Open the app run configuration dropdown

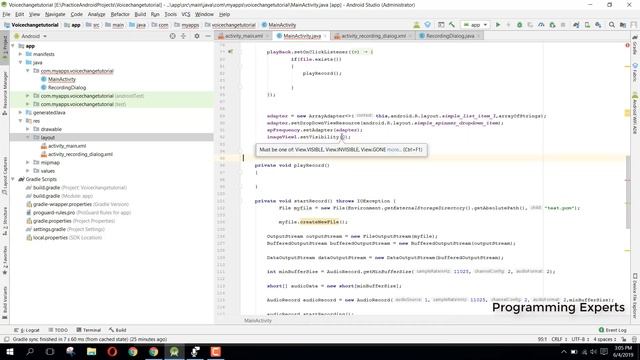476,25
